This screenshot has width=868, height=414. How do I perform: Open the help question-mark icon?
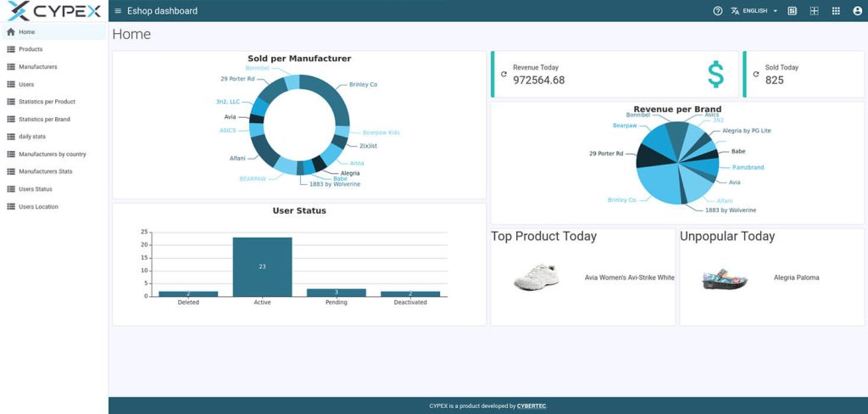coord(718,11)
